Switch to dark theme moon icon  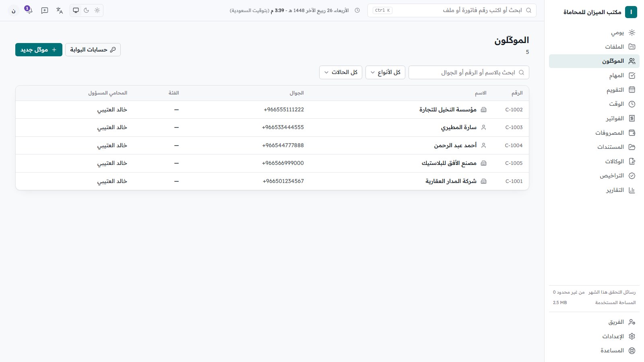tap(87, 10)
